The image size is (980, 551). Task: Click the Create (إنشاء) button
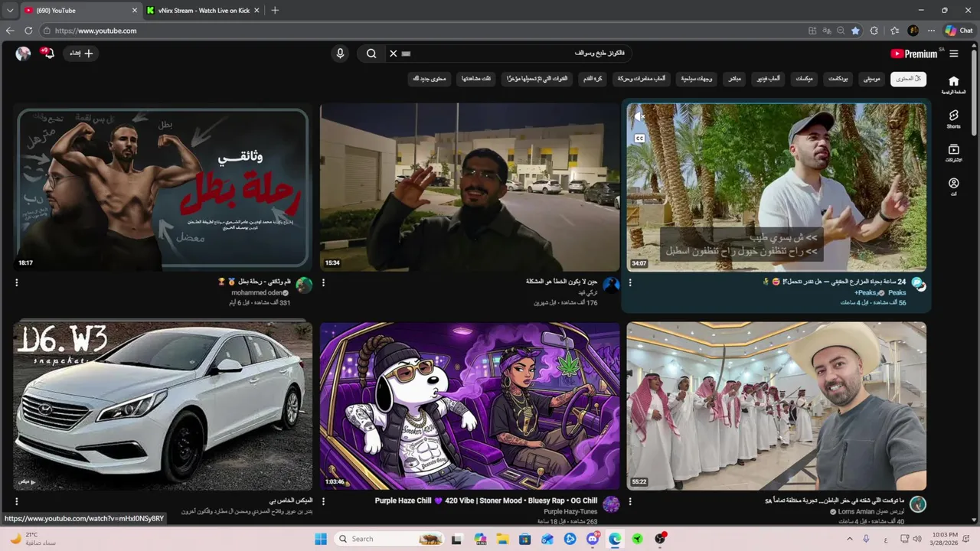coord(81,53)
